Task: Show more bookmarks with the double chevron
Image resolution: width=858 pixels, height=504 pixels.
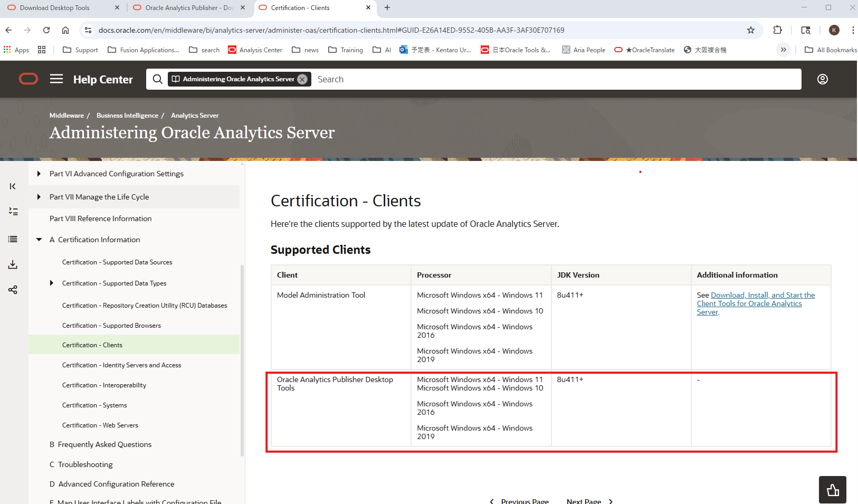Action: click(x=784, y=50)
